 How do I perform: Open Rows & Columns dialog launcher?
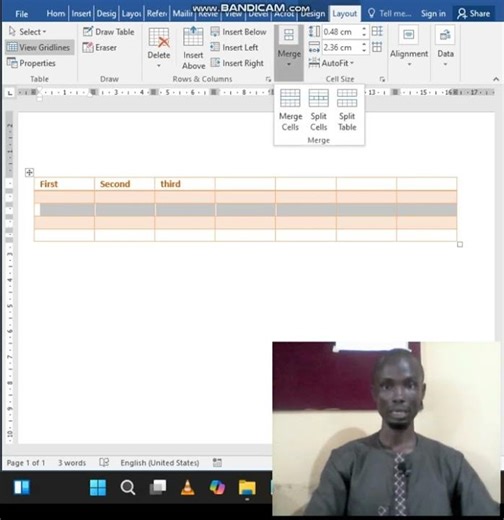tap(268, 79)
